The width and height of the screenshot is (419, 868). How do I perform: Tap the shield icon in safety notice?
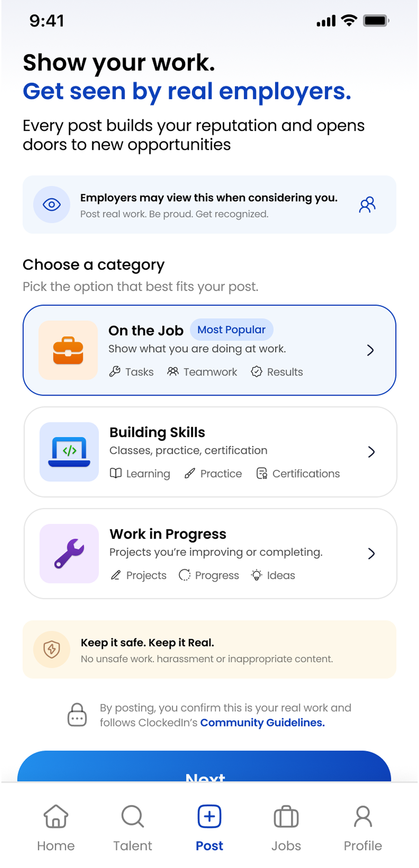[52, 649]
